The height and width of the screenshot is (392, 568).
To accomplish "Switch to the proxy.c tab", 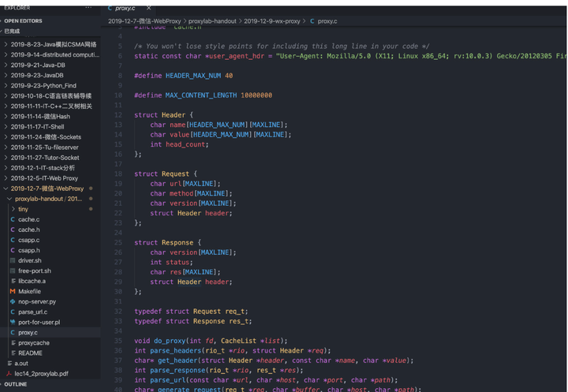I will [x=129, y=8].
